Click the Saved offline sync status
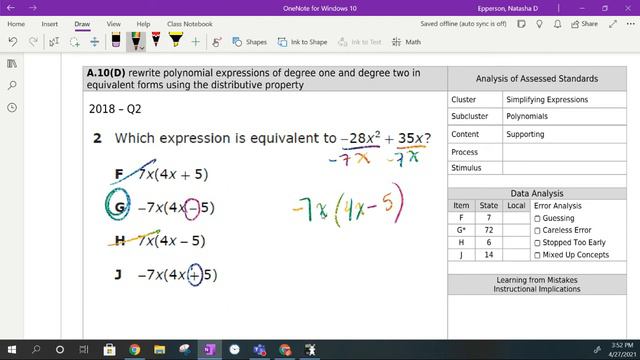 pos(463,24)
